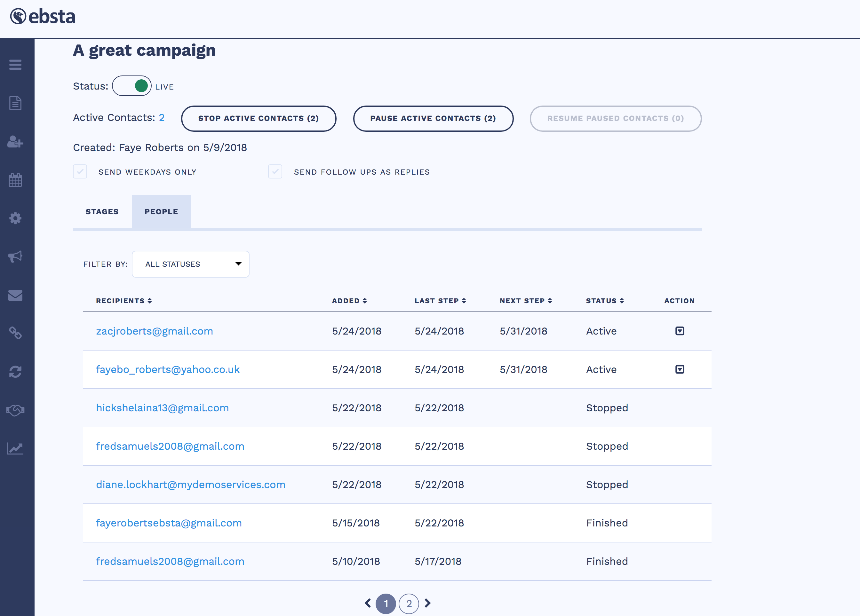Toggle Send Follow Ups As Replies checkbox
This screenshot has width=860, height=616.
[275, 172]
